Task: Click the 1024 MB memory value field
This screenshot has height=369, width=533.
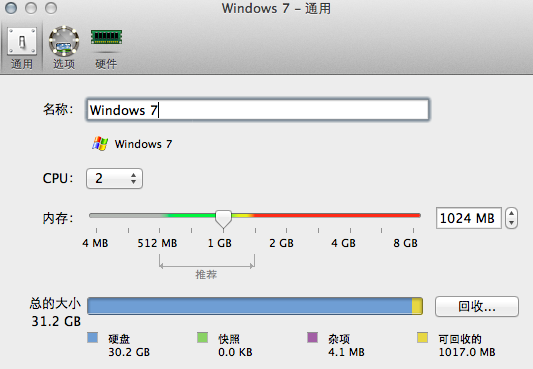Action: coord(468,218)
